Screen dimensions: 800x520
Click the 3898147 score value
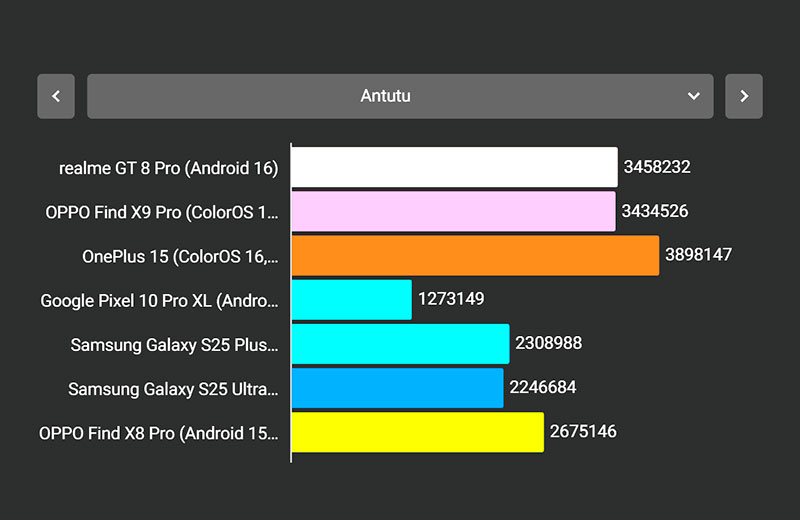698,255
